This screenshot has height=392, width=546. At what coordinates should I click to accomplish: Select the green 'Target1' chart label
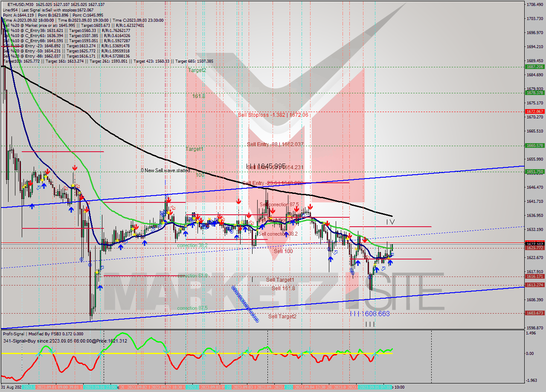tap(195, 149)
